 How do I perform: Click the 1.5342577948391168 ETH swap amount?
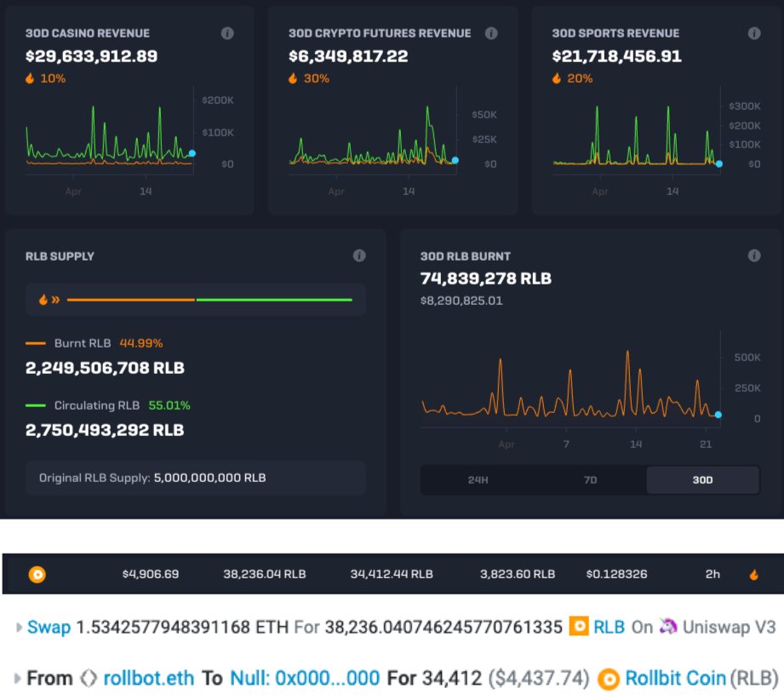click(x=182, y=627)
